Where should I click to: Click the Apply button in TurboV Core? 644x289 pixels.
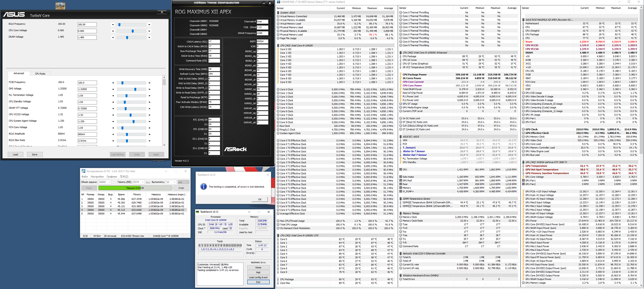pyautogui.click(x=156, y=154)
